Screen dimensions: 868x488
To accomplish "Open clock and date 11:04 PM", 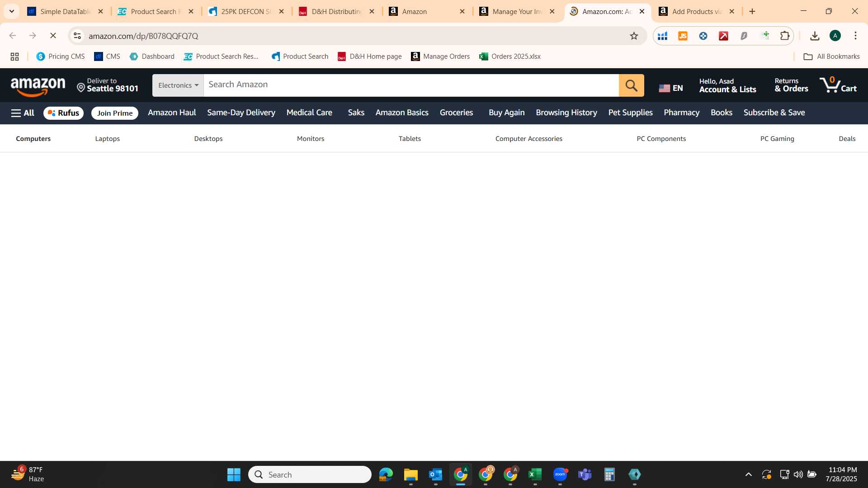I will 841,474.
